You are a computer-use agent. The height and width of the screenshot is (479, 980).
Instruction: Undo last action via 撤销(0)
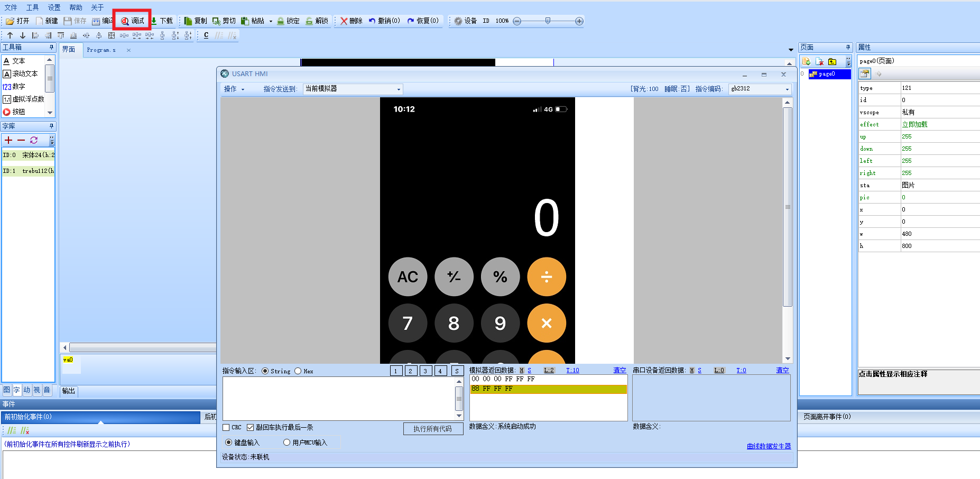[384, 21]
